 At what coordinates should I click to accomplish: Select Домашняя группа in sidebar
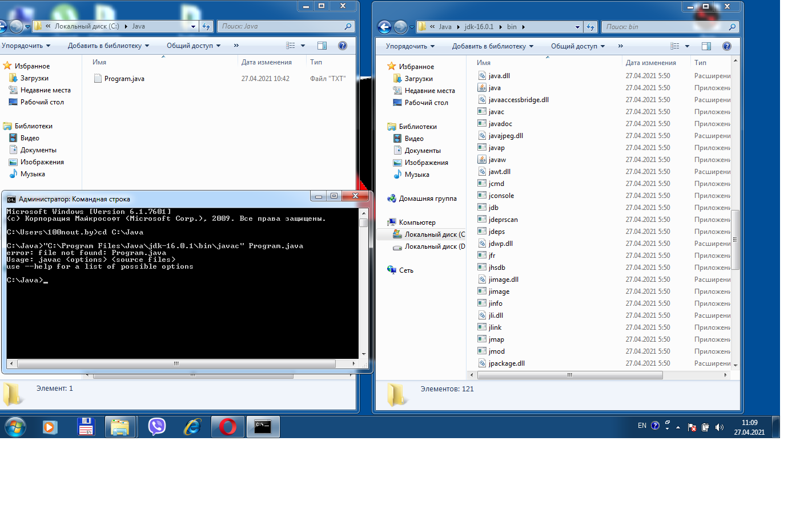coord(427,199)
